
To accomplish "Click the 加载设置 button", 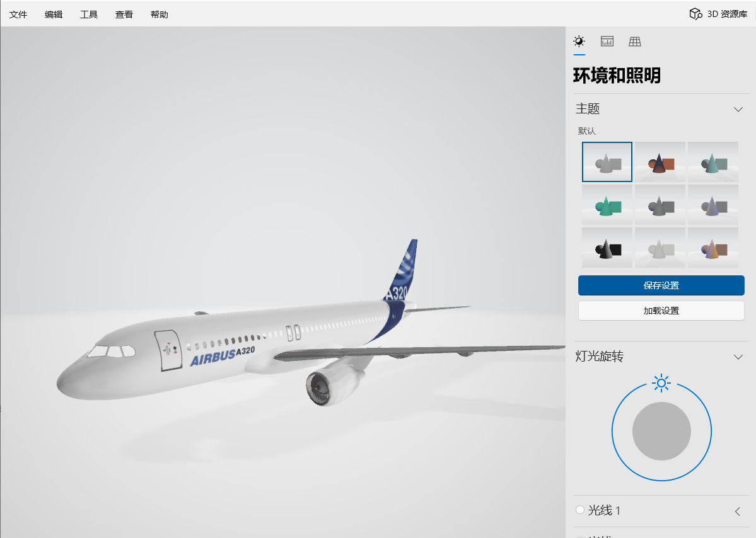I will click(661, 311).
